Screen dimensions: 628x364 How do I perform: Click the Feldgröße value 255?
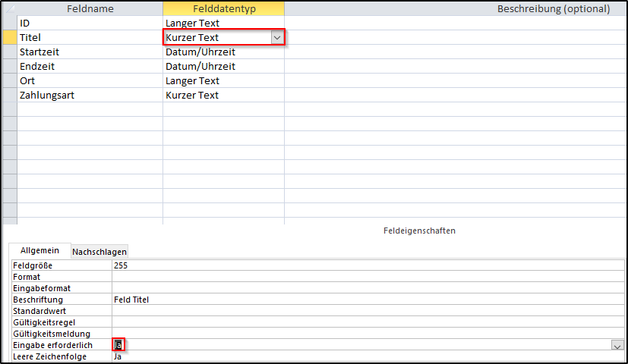[364, 265]
